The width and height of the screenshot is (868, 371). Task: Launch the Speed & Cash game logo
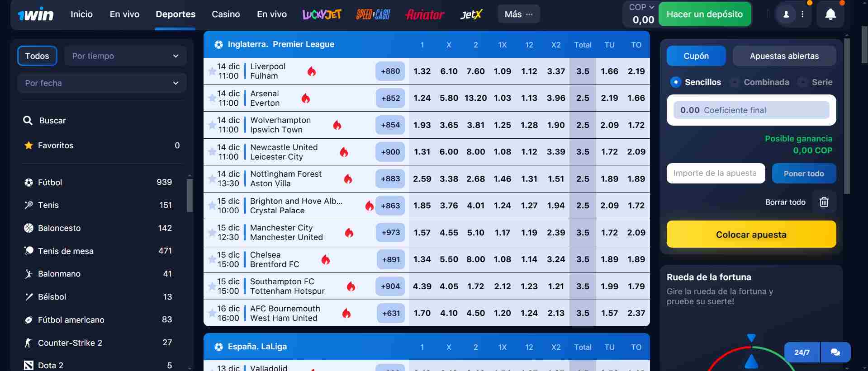pos(373,14)
